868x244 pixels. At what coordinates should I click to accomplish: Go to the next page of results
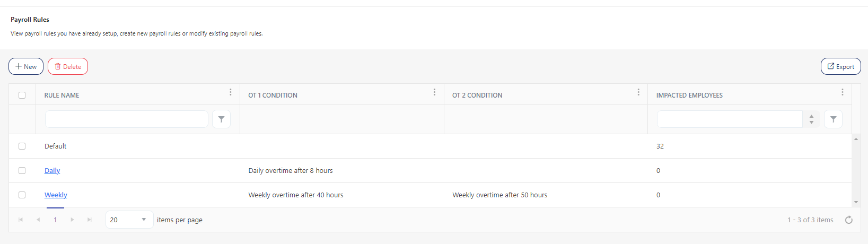[73, 220]
